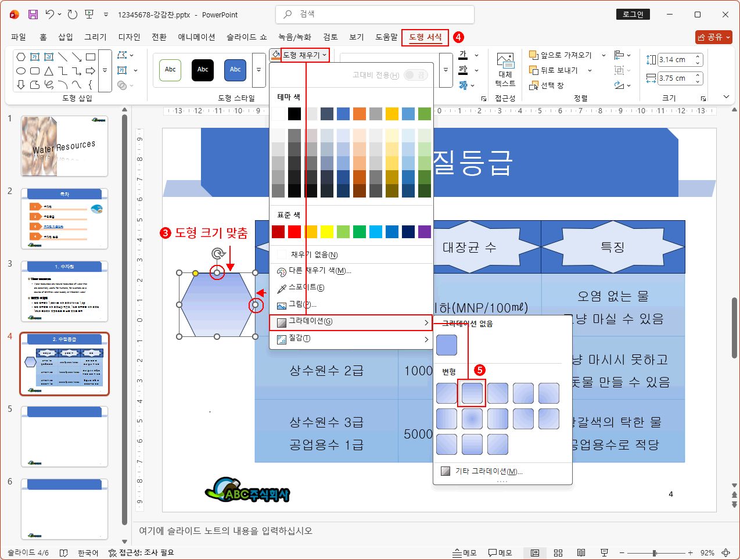Click the 공유 share button

click(713, 37)
